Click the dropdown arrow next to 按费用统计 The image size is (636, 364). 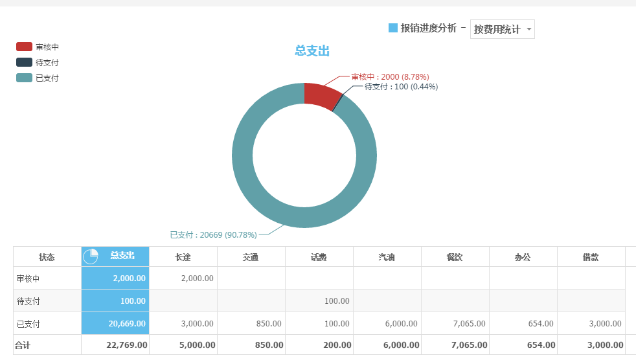coord(529,29)
